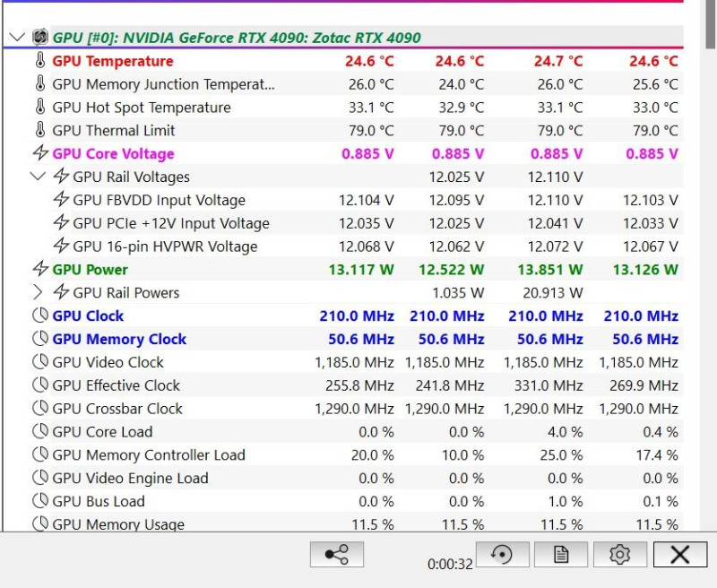
Task: Click the 13.851 W GPU Power value
Action: 550,270
